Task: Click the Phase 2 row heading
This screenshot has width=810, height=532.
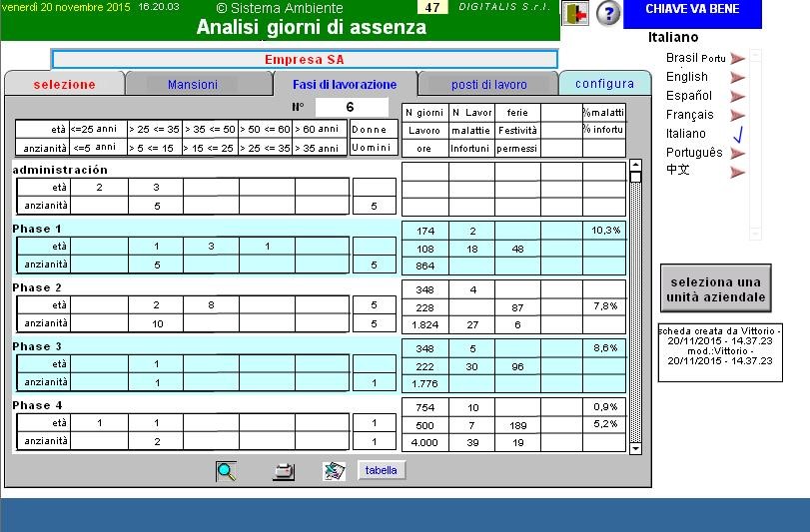Action: (37, 287)
